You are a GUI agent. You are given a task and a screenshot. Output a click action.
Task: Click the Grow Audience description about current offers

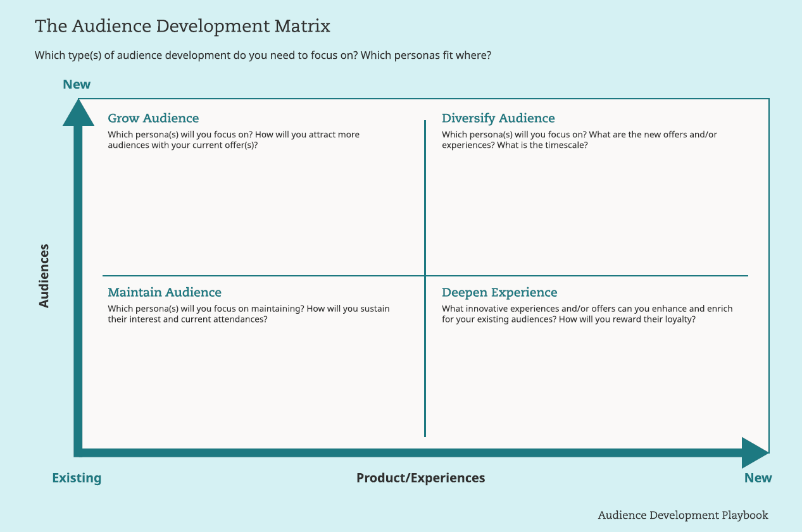tap(234, 140)
